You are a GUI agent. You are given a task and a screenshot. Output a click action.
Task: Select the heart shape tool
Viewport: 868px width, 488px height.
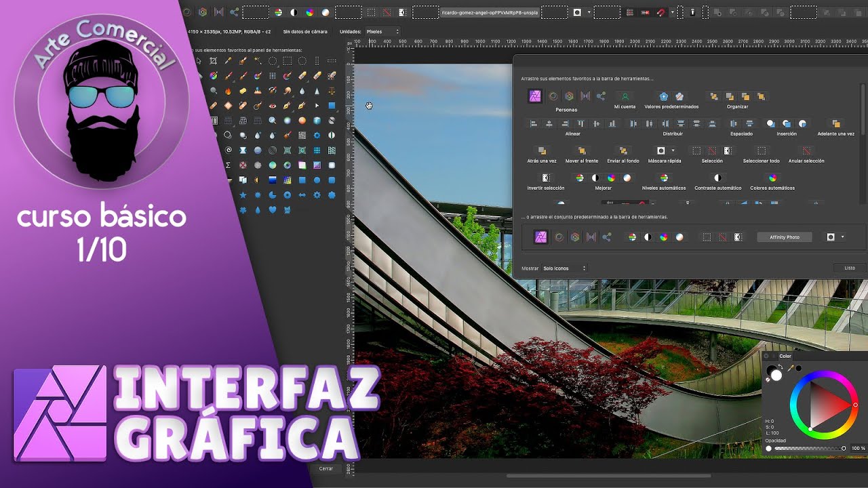tap(273, 210)
